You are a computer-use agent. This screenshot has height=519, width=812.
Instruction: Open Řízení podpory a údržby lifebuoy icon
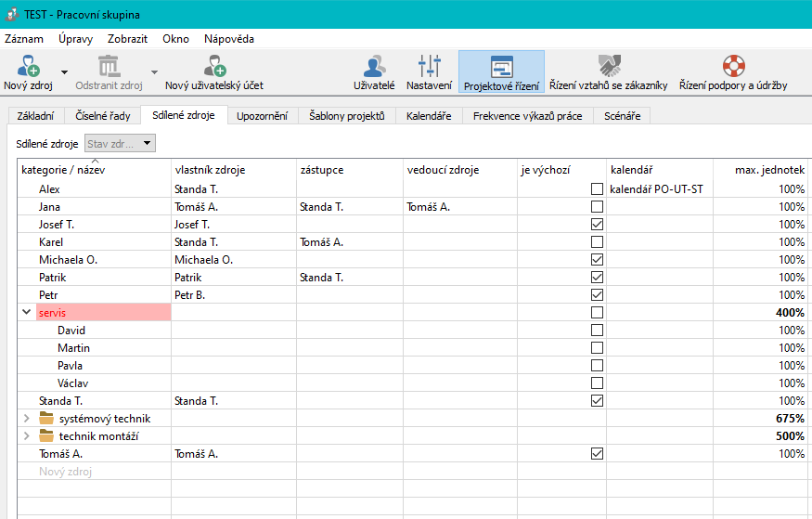tap(733, 66)
